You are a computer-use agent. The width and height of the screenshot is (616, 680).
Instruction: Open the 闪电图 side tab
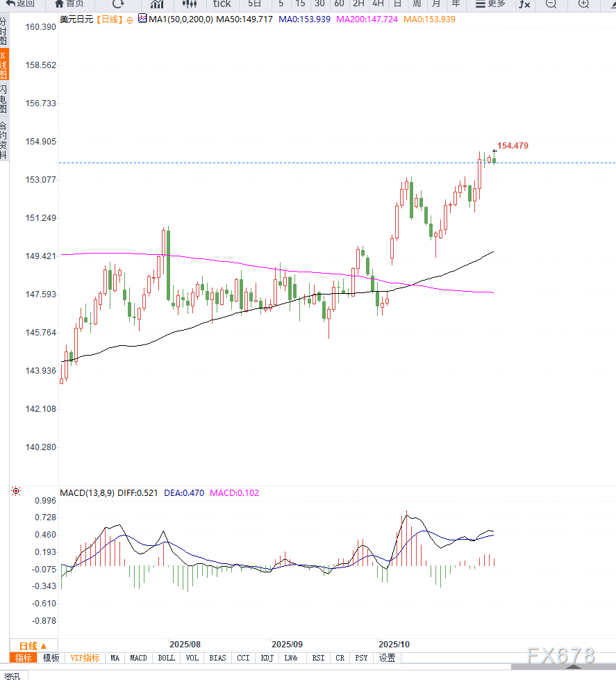tap(3, 99)
